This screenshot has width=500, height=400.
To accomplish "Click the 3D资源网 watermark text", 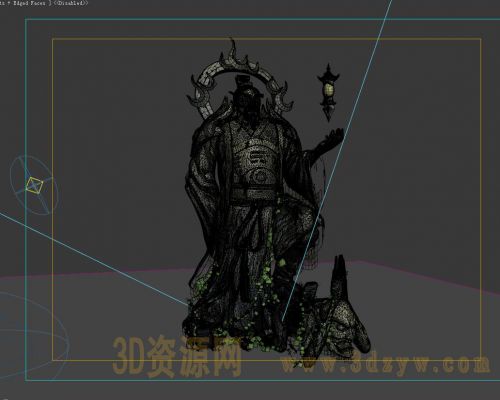I will click(x=177, y=357).
